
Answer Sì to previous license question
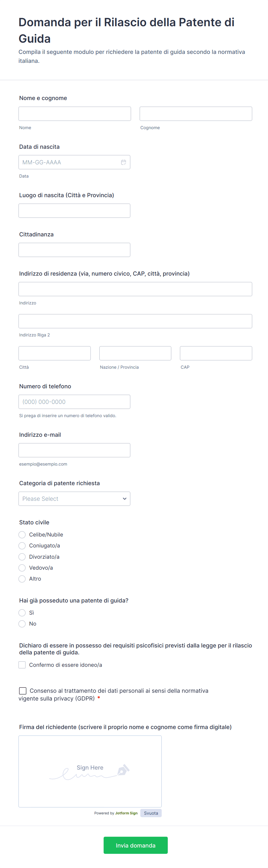coord(22,613)
